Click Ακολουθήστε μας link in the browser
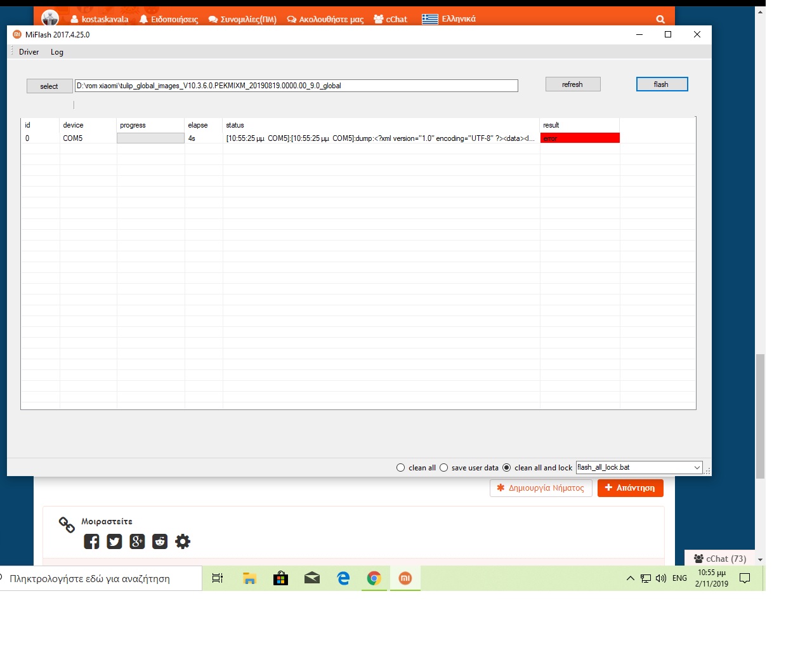Image resolution: width=812 pixels, height=650 pixels. point(325,19)
